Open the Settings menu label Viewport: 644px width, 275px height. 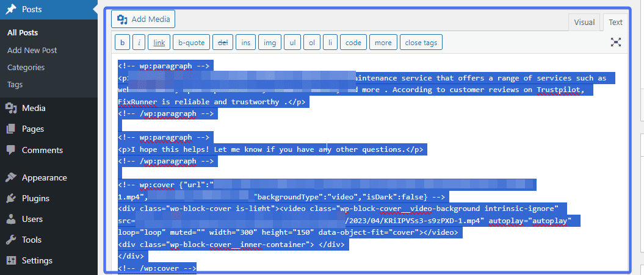pos(37,260)
